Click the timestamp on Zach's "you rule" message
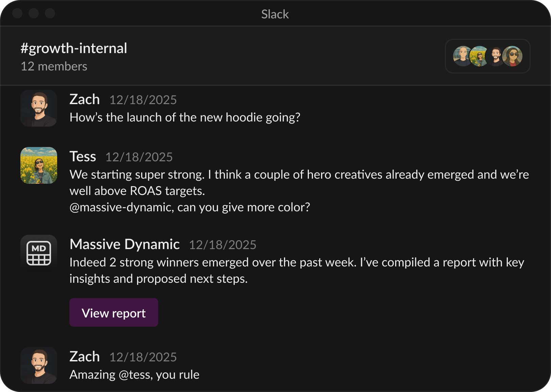 tap(143, 357)
